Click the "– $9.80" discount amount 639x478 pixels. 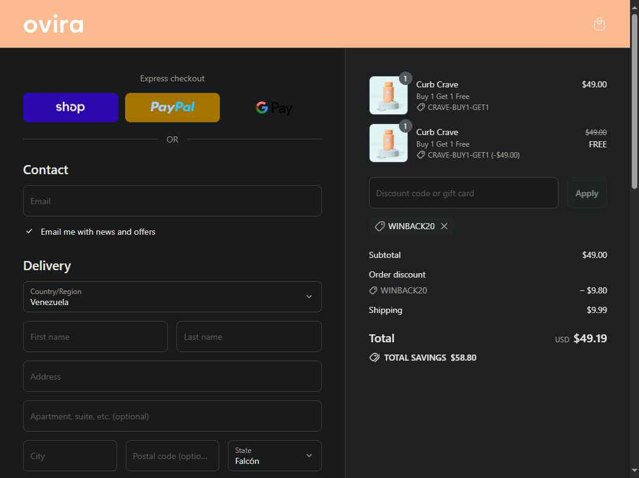593,290
